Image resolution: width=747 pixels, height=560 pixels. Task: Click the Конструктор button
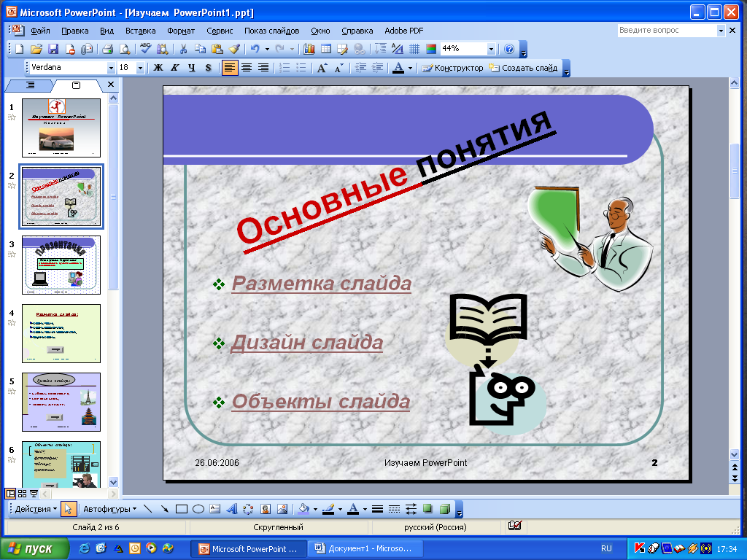coord(452,68)
